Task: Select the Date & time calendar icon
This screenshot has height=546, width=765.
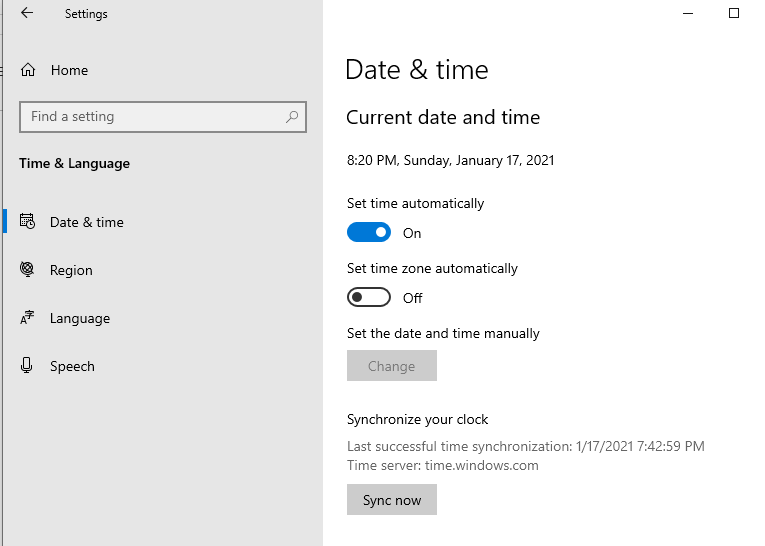Action: tap(27, 222)
